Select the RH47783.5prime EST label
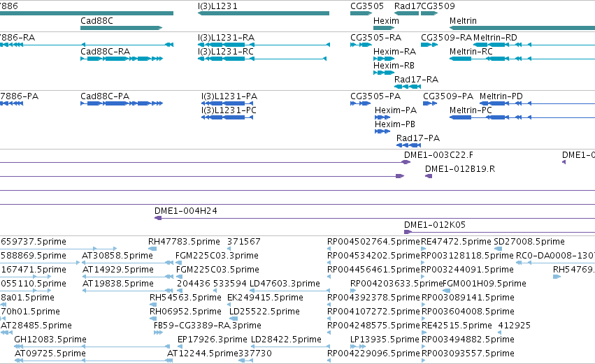 [x=184, y=242]
